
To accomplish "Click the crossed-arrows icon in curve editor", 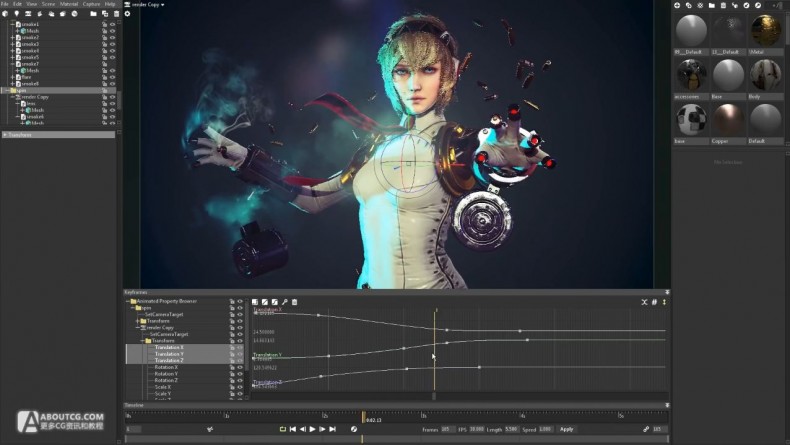I will pos(644,302).
